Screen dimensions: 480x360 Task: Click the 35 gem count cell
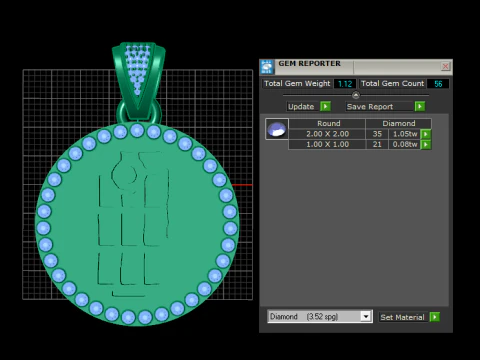click(x=377, y=134)
